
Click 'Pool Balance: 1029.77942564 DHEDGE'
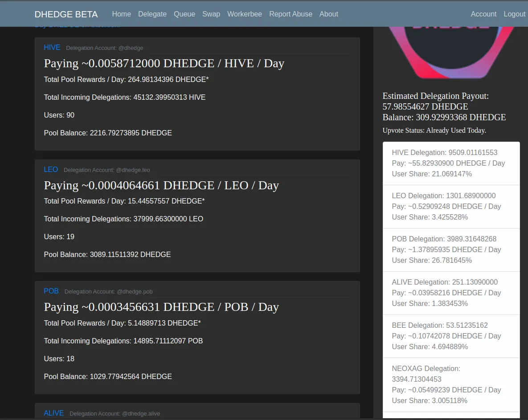(x=108, y=377)
